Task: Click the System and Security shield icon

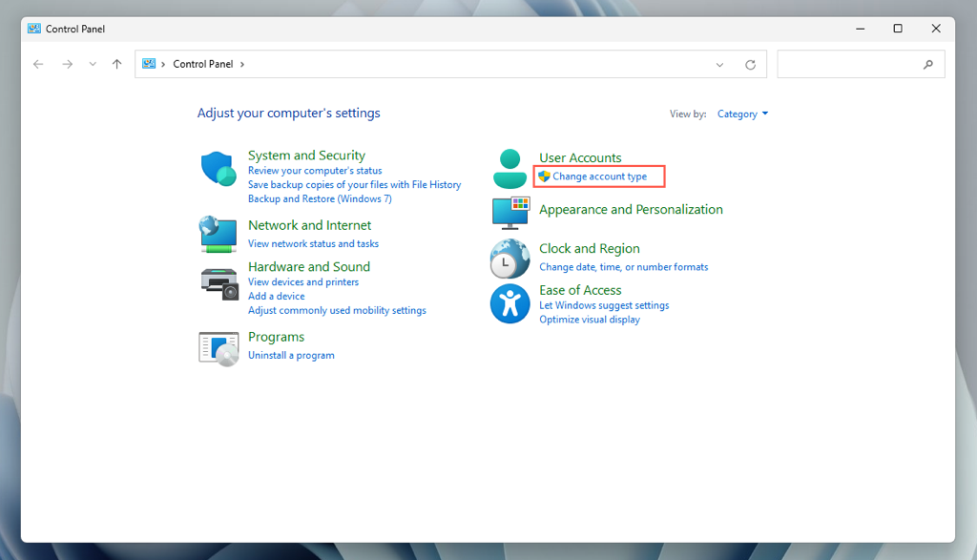Action: (218, 169)
